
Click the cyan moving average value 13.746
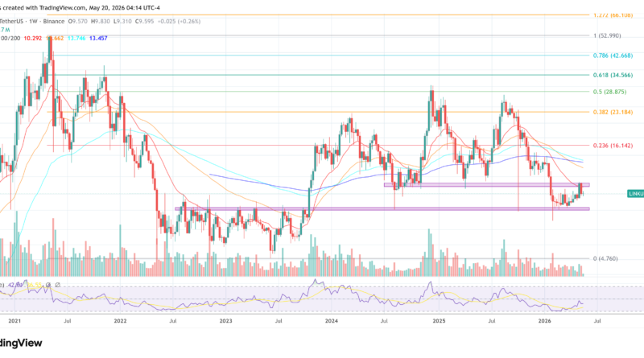pyautogui.click(x=76, y=38)
